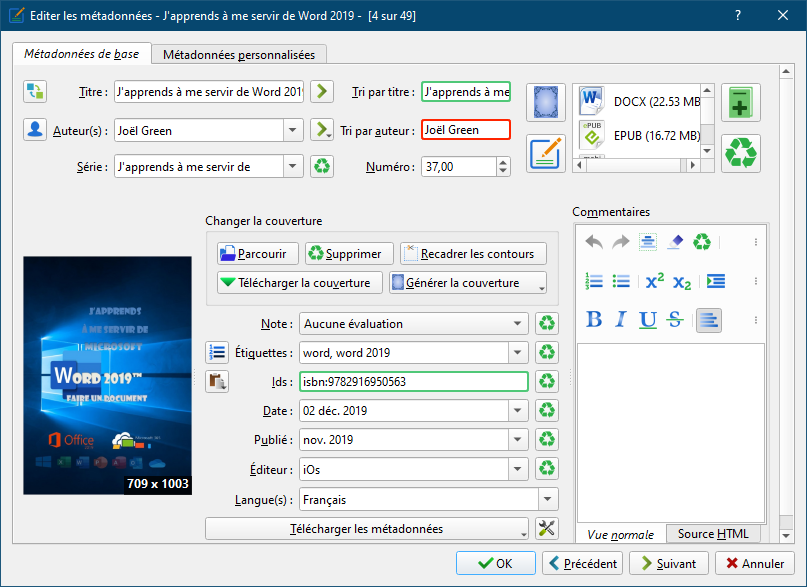
Task: Toggle strikethrough in comments editor
Action: [x=675, y=320]
